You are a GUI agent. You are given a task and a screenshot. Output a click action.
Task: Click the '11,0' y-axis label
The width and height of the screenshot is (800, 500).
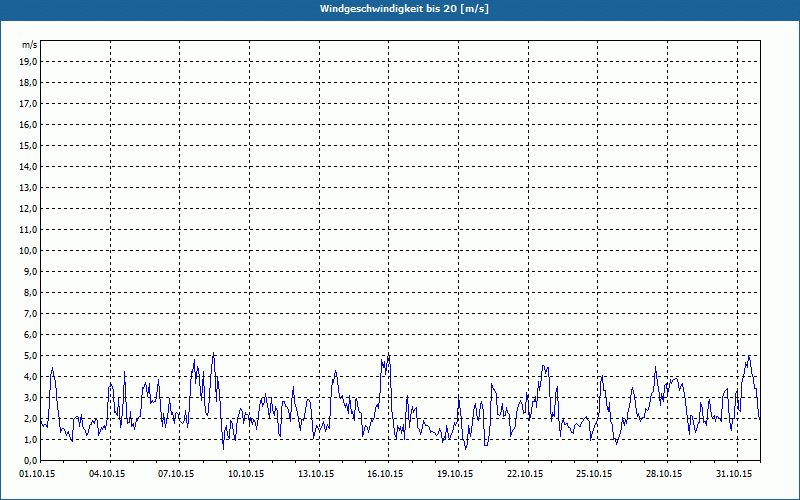(28, 230)
